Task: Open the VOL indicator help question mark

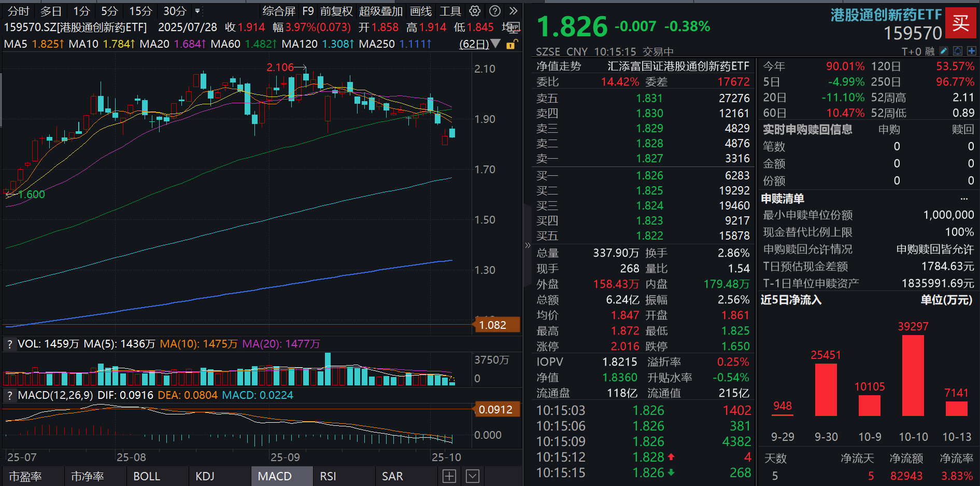Action: [9, 344]
